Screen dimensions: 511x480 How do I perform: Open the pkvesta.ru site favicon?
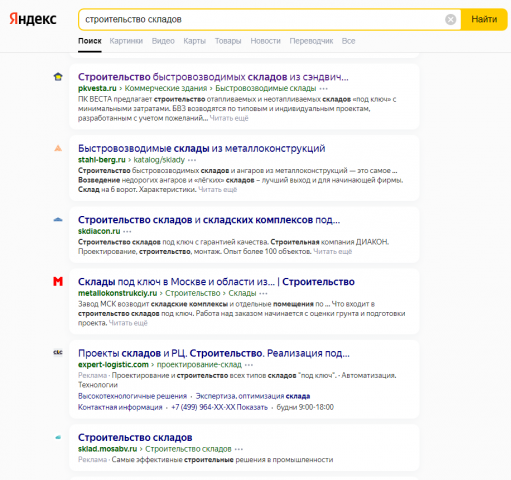pos(58,77)
